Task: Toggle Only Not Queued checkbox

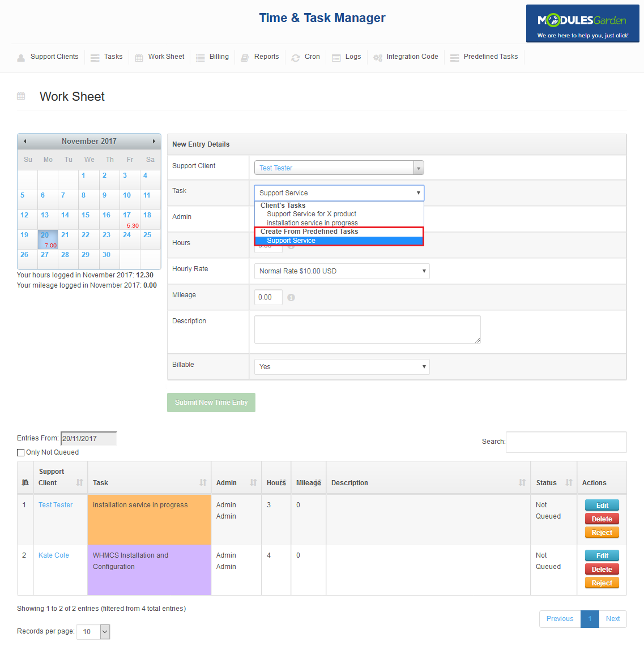Action: [x=20, y=453]
